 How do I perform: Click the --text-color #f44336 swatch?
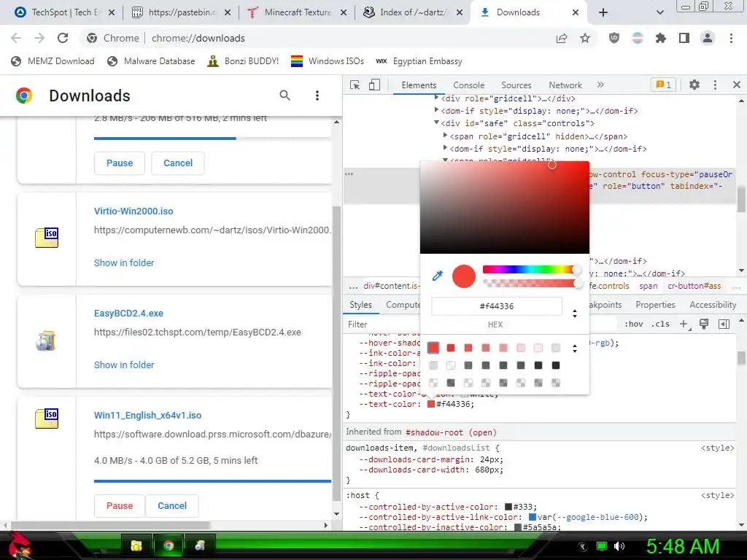431,404
